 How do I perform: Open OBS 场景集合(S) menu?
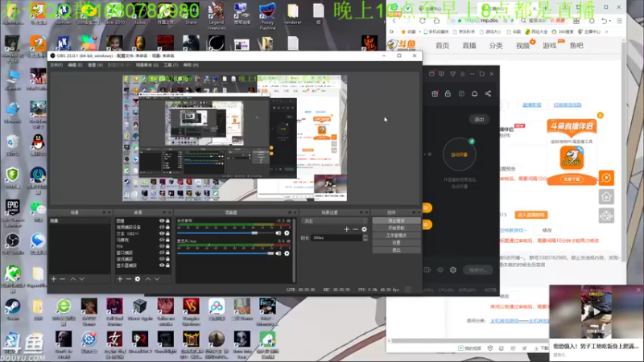click(x=147, y=65)
